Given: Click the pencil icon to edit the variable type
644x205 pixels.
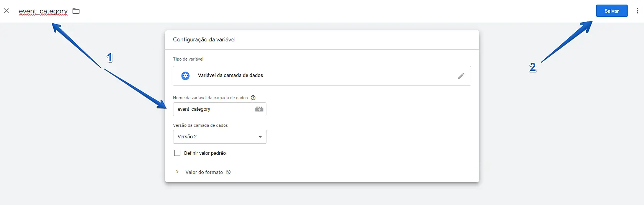Looking at the screenshot, I should click(461, 76).
